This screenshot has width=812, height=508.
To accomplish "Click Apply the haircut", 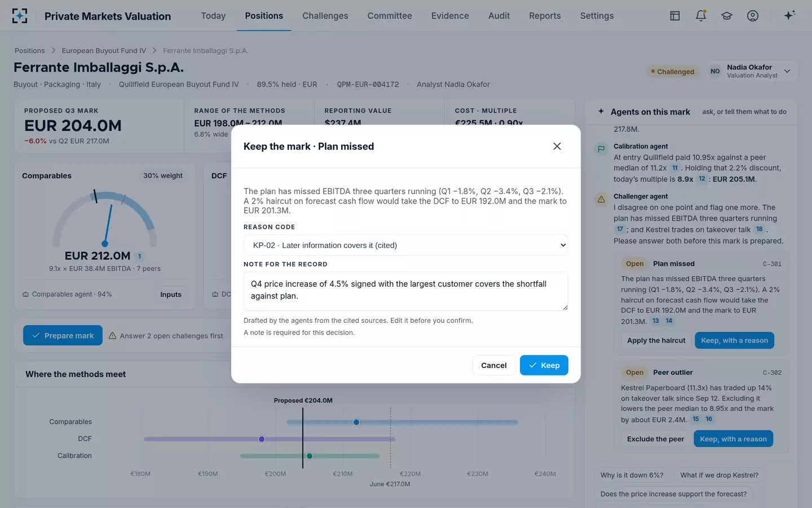I will [x=656, y=340].
